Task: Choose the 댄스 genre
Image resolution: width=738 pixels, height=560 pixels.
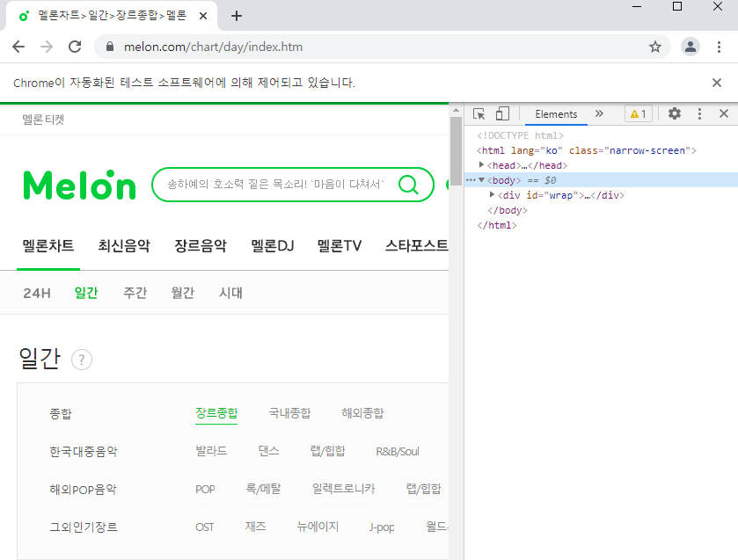Action: click(269, 451)
